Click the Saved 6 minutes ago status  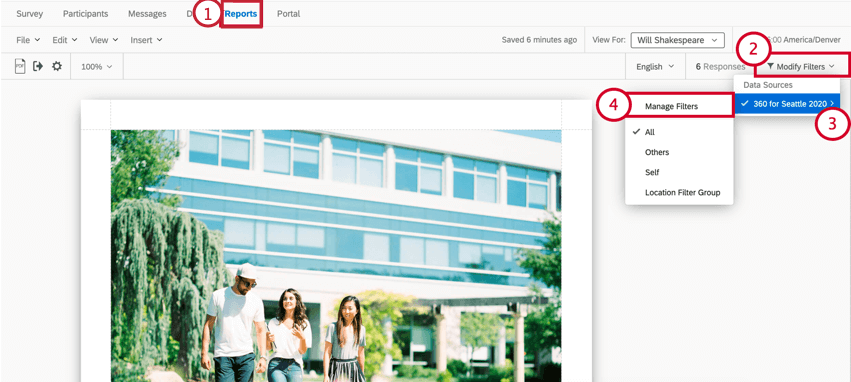(x=539, y=40)
